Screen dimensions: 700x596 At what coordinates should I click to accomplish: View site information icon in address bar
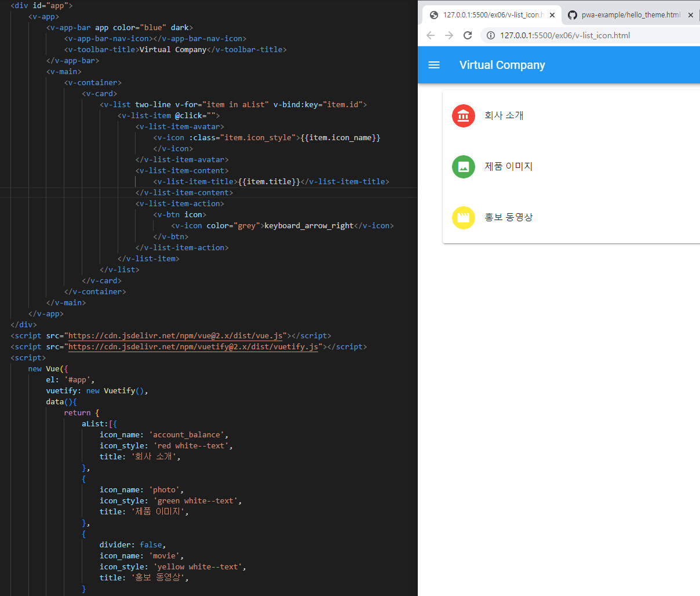coord(490,35)
